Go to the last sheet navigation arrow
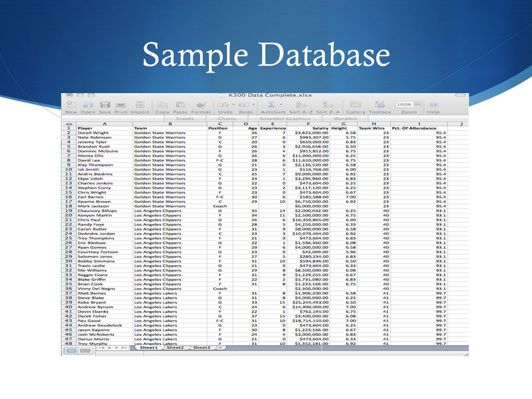 pyautogui.click(x=124, y=348)
